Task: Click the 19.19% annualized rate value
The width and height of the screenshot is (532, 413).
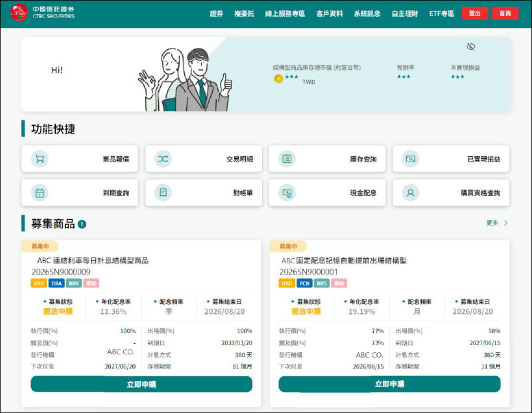Action: tap(362, 311)
